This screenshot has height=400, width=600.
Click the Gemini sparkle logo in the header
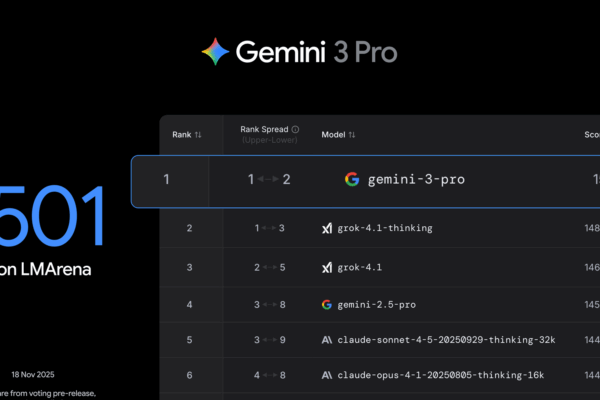(214, 50)
